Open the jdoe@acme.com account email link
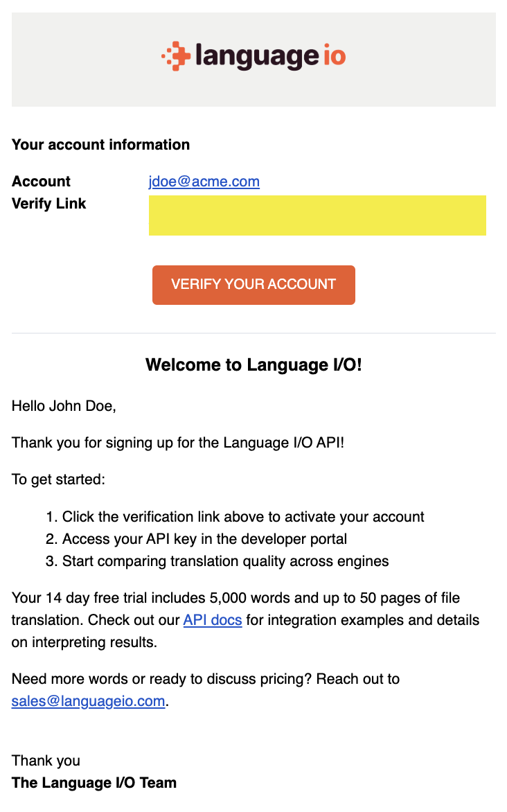The height and width of the screenshot is (812, 507). point(204,182)
